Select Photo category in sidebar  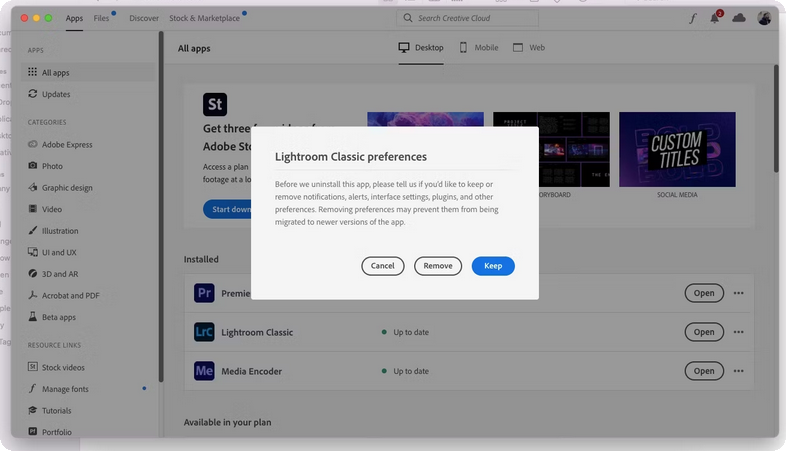pyautogui.click(x=52, y=166)
